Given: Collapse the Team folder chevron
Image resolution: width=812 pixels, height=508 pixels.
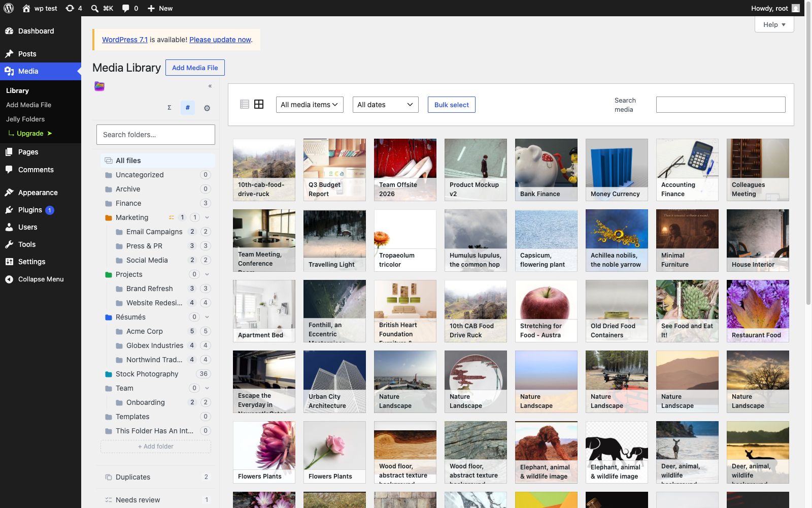Looking at the screenshot, I should [207, 388].
